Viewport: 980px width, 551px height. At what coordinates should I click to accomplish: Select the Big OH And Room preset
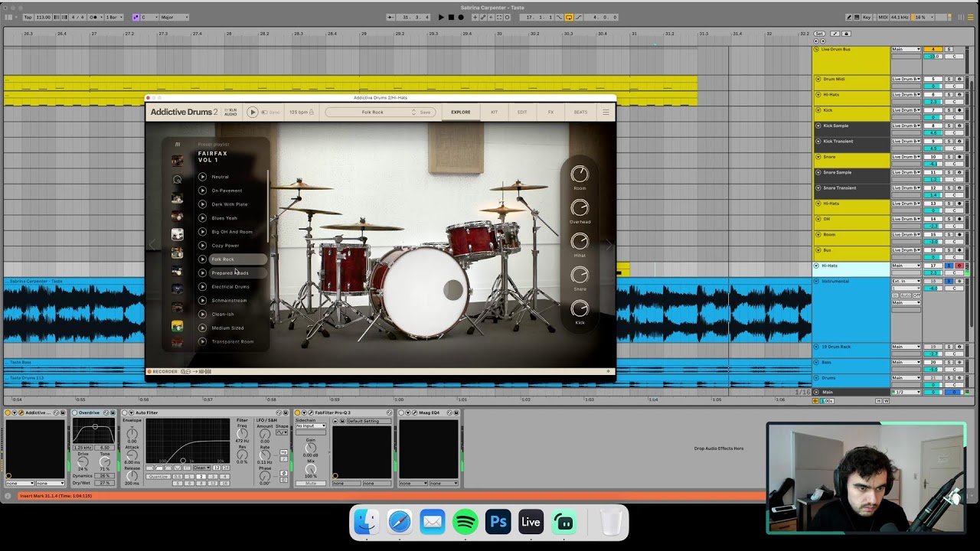pos(232,232)
